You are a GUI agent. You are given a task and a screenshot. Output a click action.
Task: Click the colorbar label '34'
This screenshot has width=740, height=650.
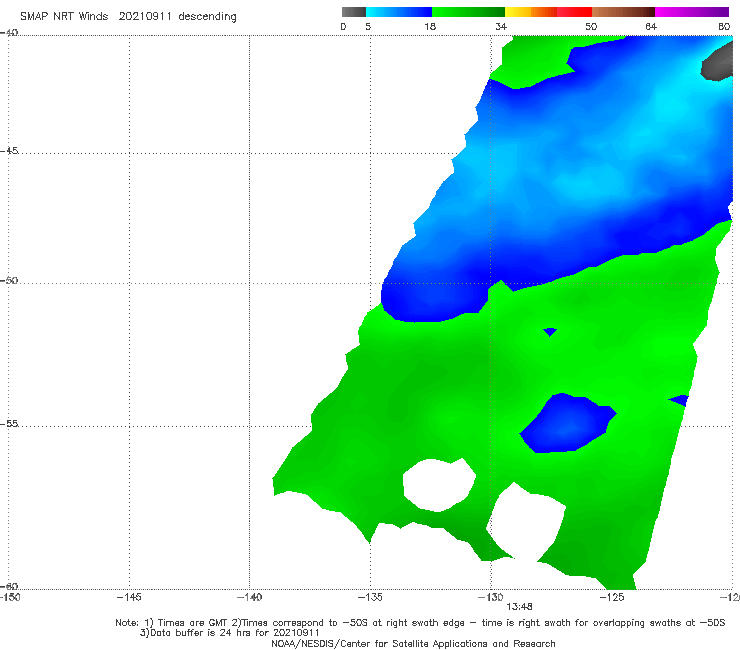501,26
